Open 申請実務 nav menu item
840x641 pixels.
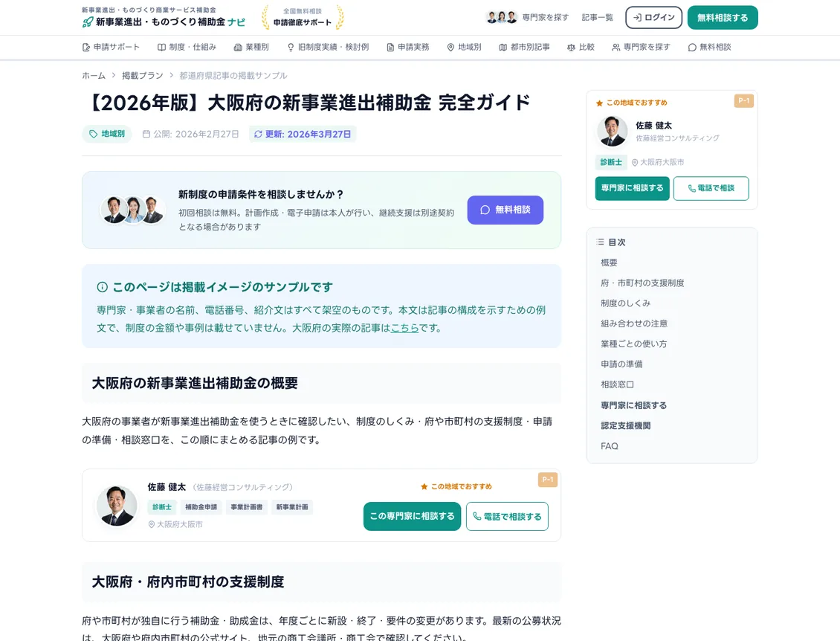tap(407, 47)
